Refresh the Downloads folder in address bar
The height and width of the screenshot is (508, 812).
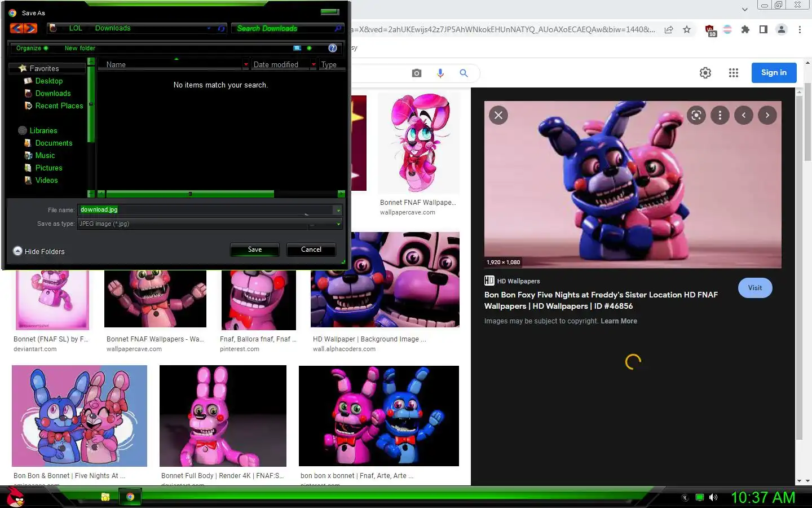(x=222, y=28)
